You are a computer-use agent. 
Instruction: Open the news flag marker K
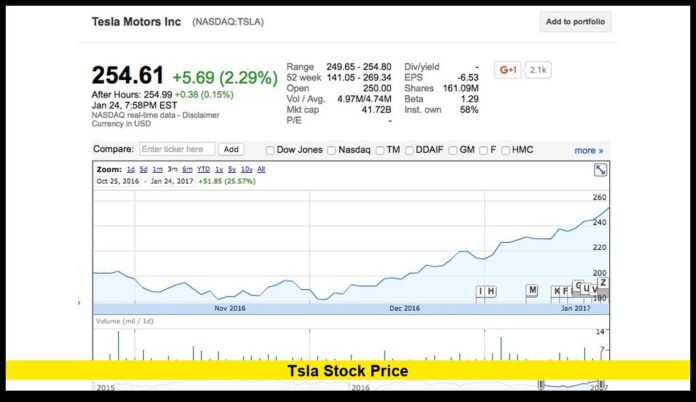point(556,291)
